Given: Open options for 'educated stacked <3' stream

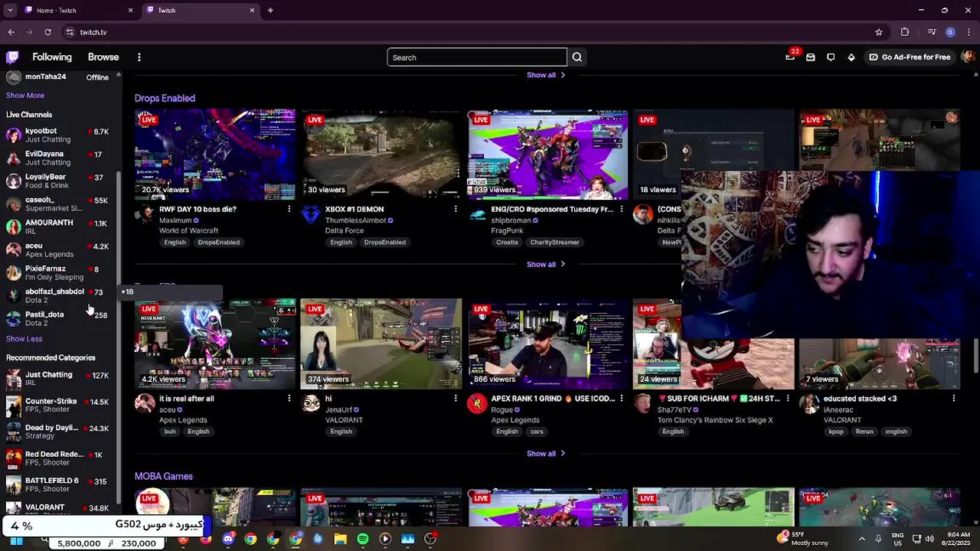Looking at the screenshot, I should pos(954,398).
